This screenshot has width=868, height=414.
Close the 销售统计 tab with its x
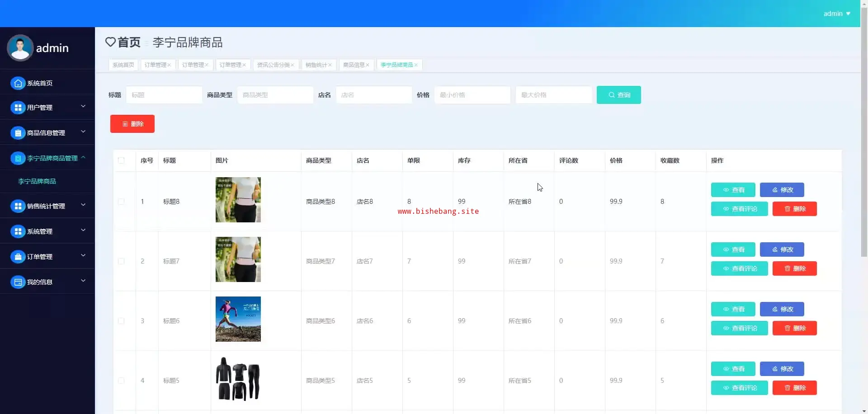click(330, 65)
